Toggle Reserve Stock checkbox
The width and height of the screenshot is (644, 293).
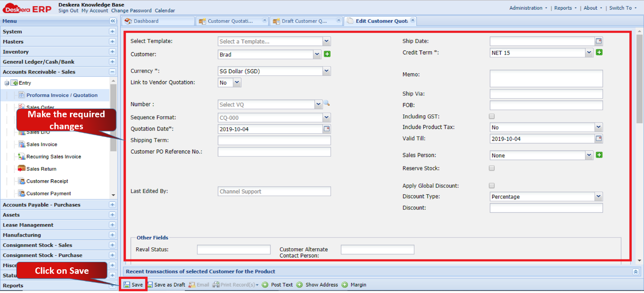(492, 168)
